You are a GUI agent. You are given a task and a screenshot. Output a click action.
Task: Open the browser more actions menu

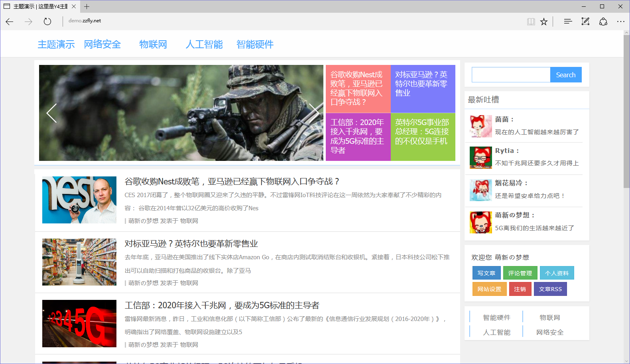click(x=621, y=22)
